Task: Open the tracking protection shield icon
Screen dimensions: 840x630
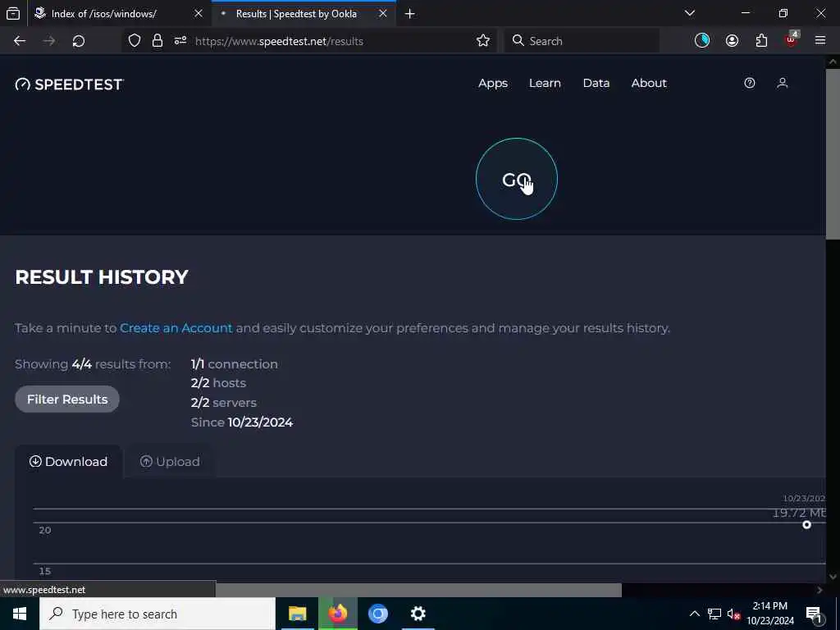Action: click(x=135, y=41)
